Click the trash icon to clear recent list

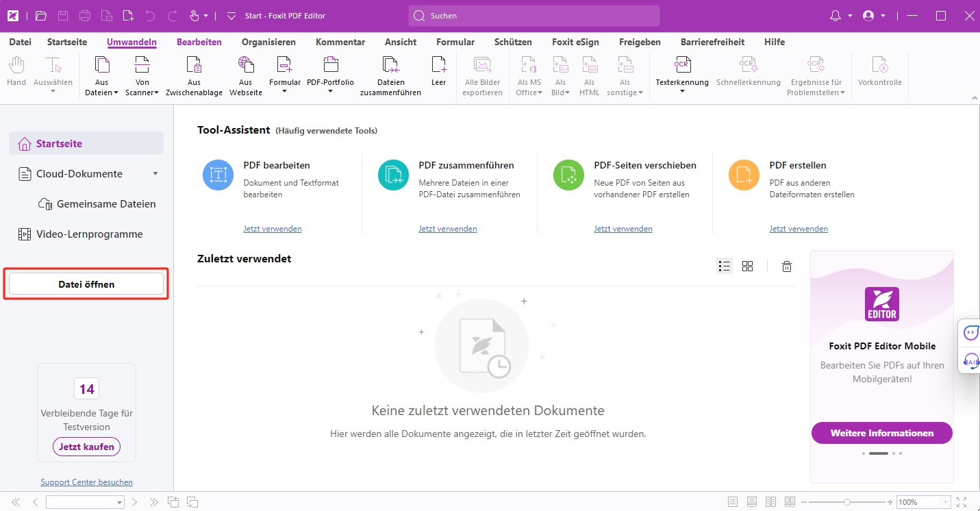tap(788, 266)
